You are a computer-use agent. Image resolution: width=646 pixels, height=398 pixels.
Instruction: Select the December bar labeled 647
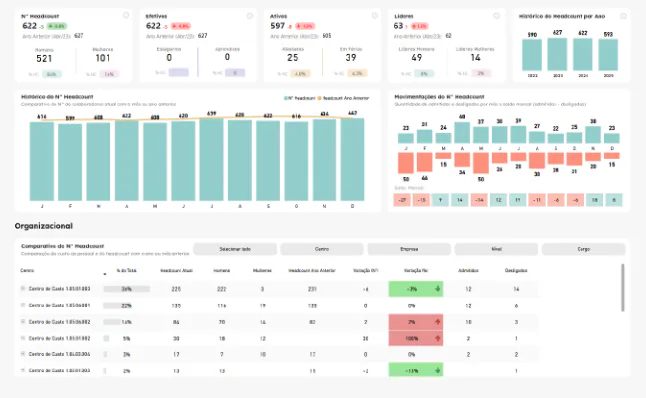(352, 159)
